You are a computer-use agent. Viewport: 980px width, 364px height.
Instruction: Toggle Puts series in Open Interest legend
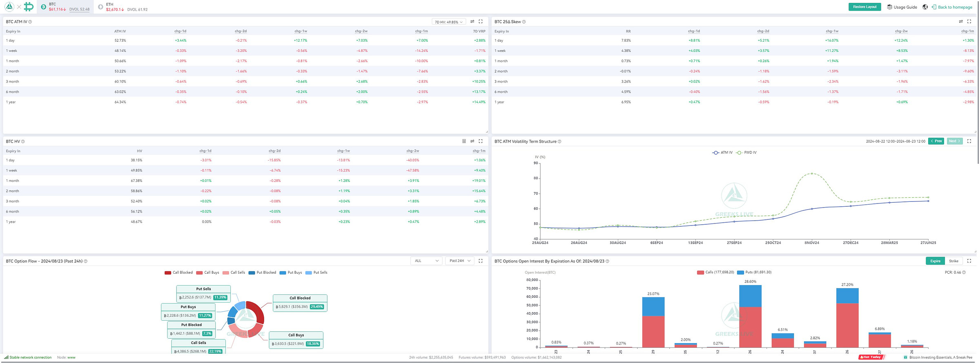pyautogui.click(x=754, y=272)
